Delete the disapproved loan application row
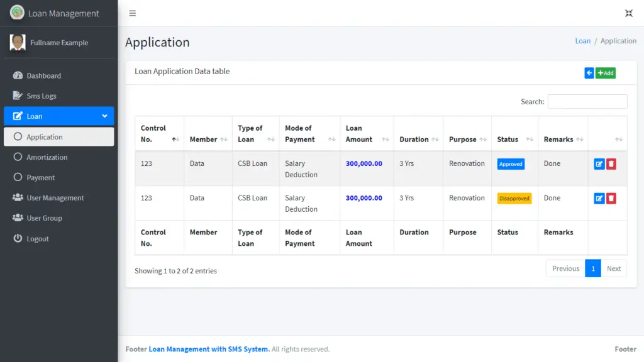The width and height of the screenshot is (644, 362). pyautogui.click(x=611, y=198)
